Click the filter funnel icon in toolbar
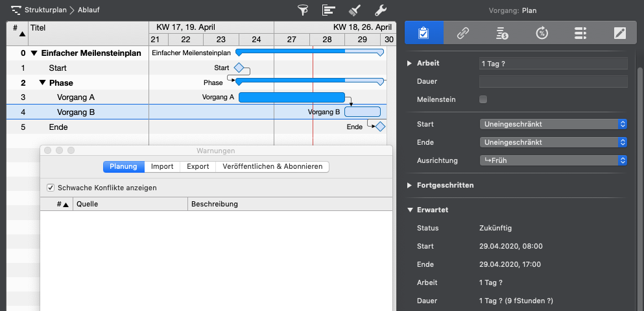Image resolution: width=644 pixels, height=311 pixels. (302, 10)
